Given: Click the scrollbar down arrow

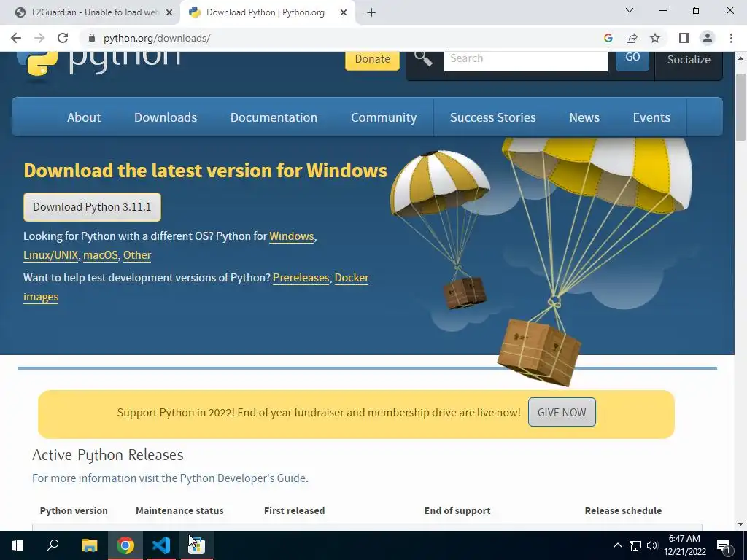Looking at the screenshot, I should pyautogui.click(x=741, y=525).
